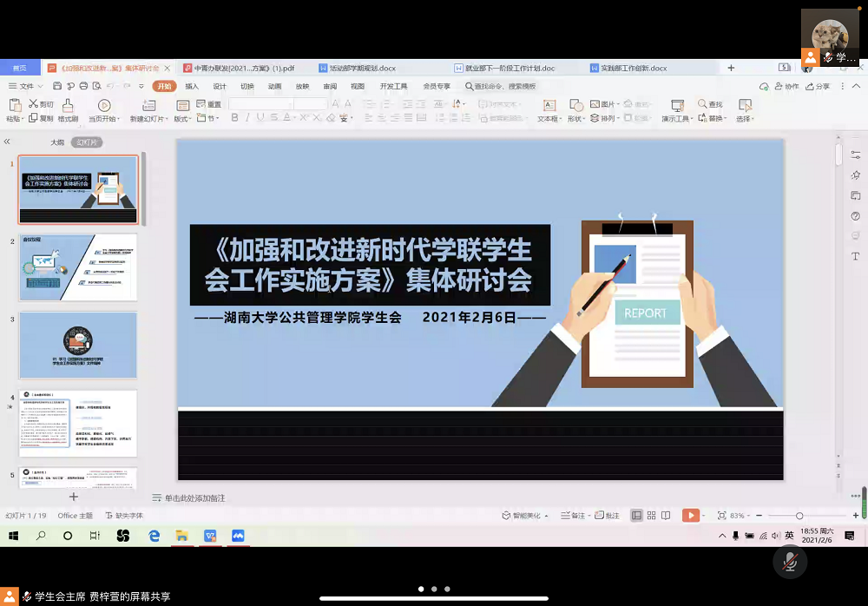The image size is (868, 606).
Task: Switch to normal view in status bar
Action: click(637, 516)
